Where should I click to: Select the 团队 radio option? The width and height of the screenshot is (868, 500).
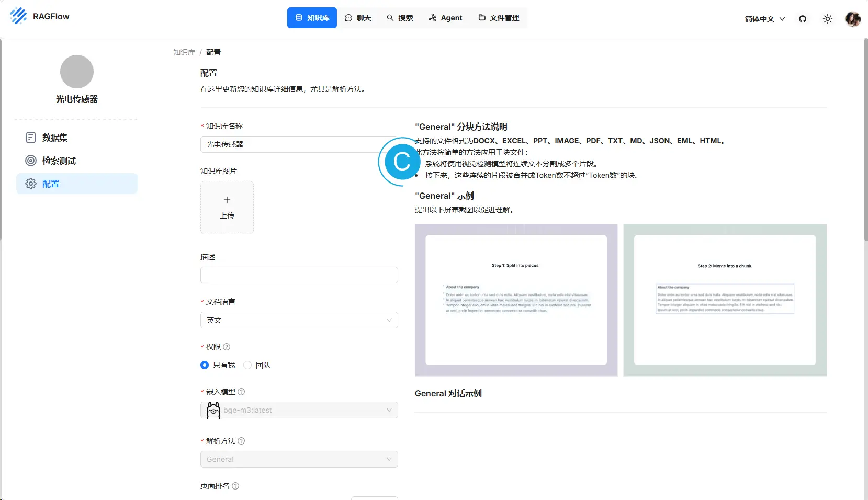(247, 365)
